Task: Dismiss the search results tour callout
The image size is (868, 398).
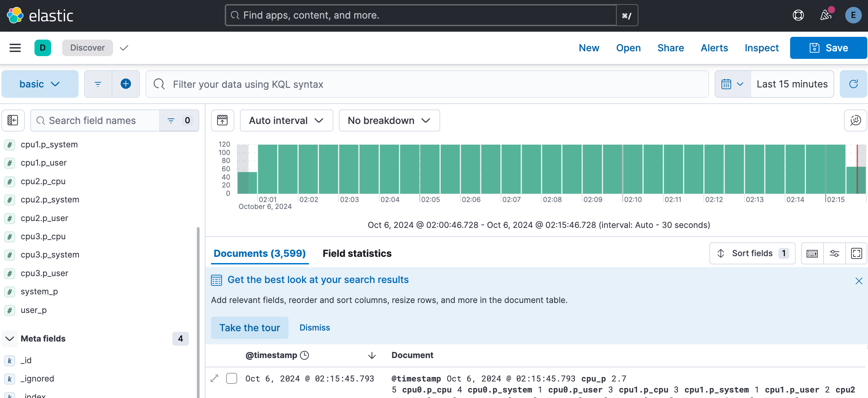Action: click(314, 327)
